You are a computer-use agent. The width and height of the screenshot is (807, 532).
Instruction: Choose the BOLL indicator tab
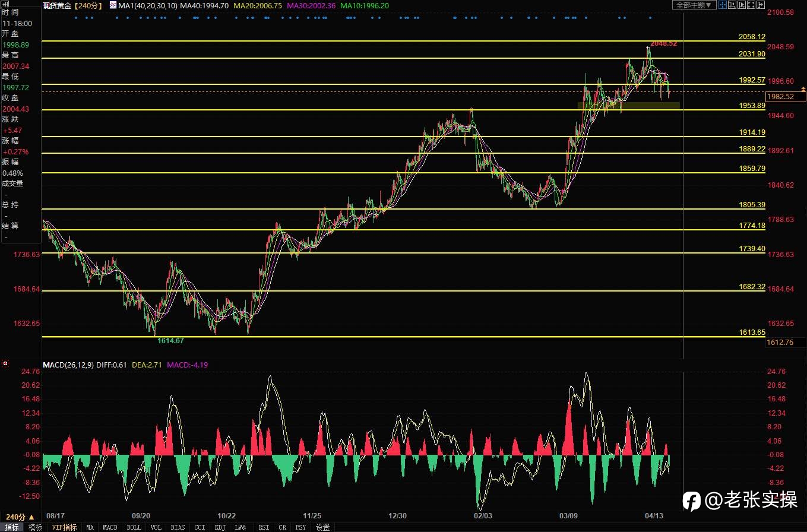[x=134, y=527]
